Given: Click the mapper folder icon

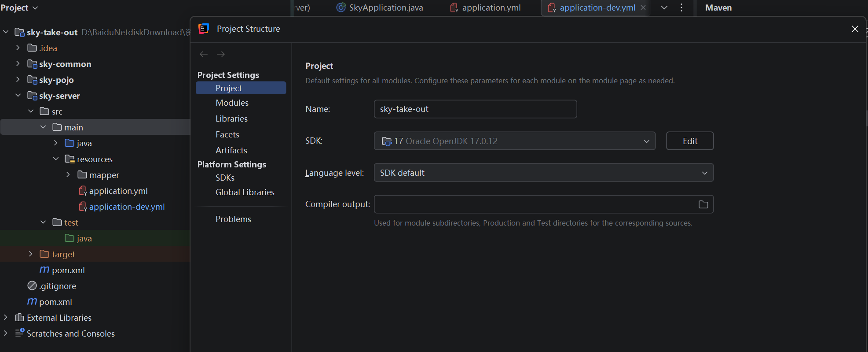Looking at the screenshot, I should click(82, 174).
